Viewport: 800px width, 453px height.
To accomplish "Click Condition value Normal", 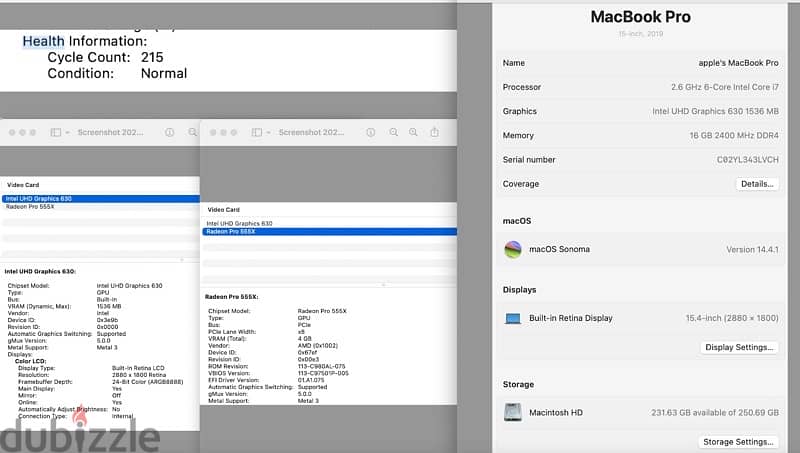I will click(x=164, y=73).
